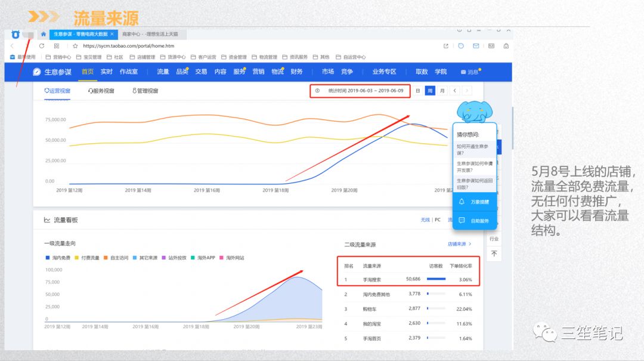Select the 周 time granularity button
This screenshot has width=644, height=361.
(x=429, y=91)
